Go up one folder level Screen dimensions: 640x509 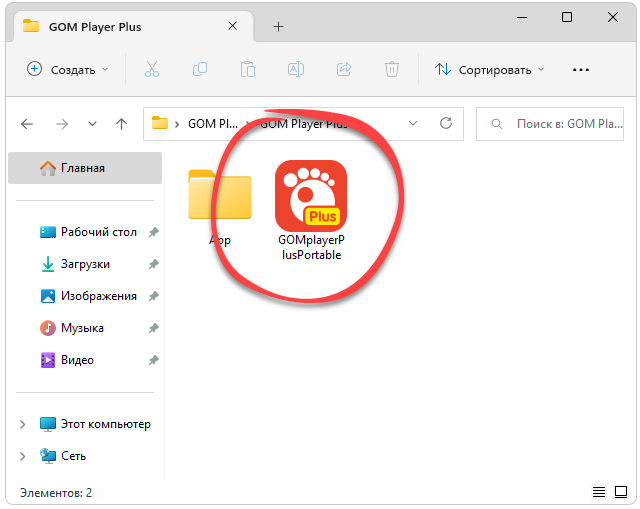pyautogui.click(x=121, y=124)
